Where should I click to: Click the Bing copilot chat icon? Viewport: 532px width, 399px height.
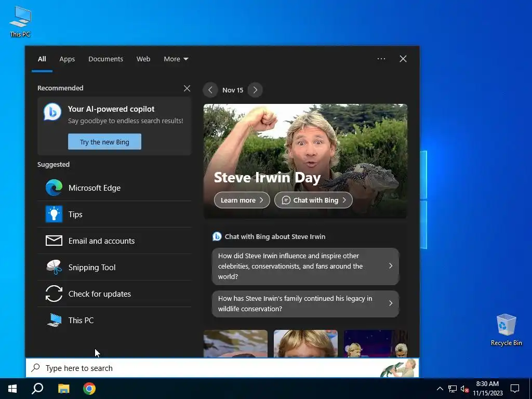click(x=52, y=112)
